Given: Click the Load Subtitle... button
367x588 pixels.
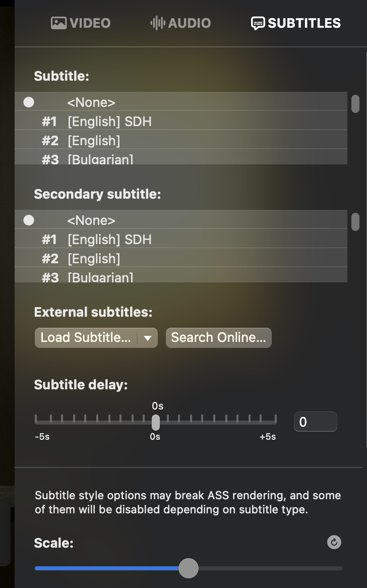Looking at the screenshot, I should coord(86,338).
